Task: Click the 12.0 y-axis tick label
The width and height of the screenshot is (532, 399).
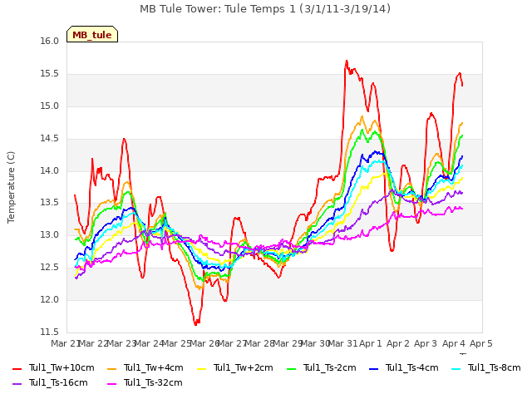Action: [50, 300]
